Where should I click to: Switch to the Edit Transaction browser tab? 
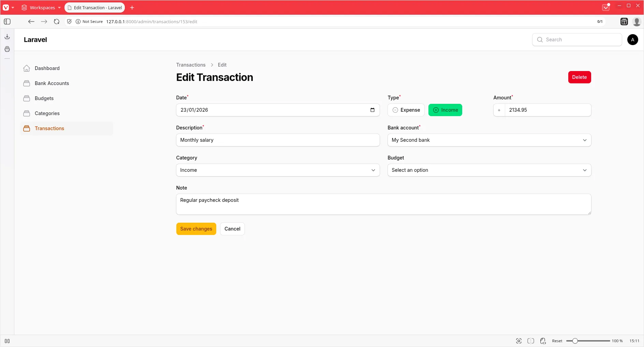(x=94, y=8)
